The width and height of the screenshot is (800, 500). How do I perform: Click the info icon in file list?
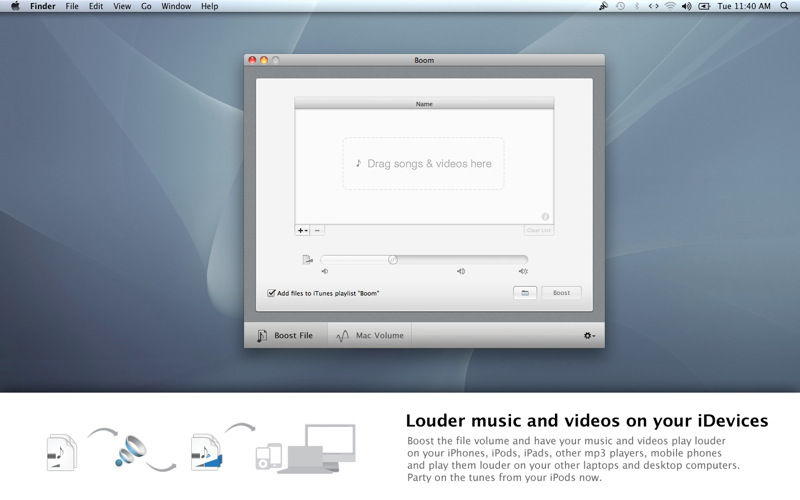coord(545,217)
